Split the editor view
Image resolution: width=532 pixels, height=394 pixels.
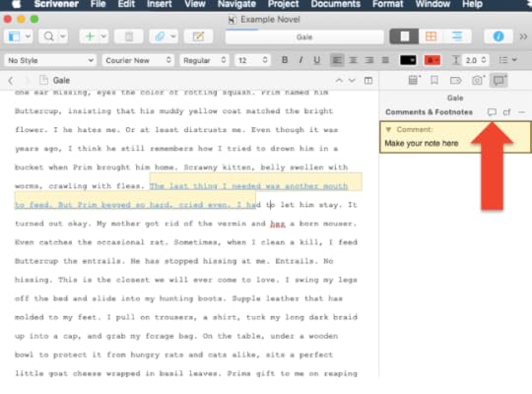[368, 81]
